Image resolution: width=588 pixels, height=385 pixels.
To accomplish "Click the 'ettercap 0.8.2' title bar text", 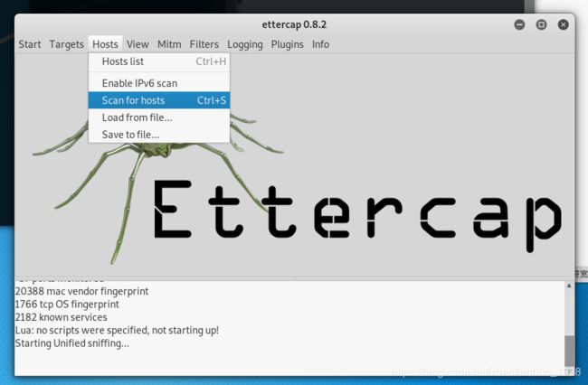I will (294, 24).
